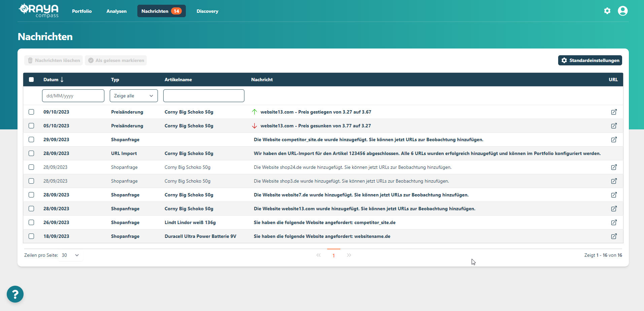Open the user account icon

[623, 11]
